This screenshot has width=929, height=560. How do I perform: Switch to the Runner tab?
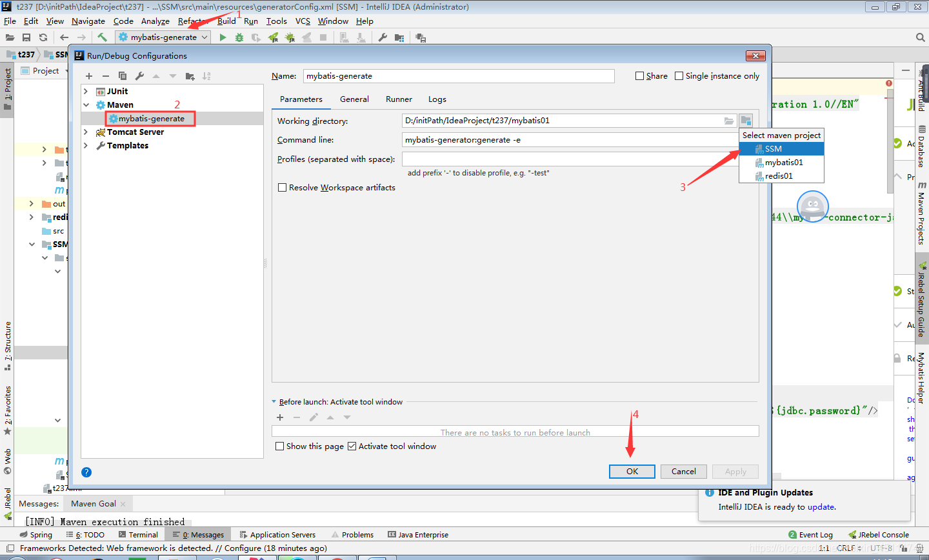399,99
